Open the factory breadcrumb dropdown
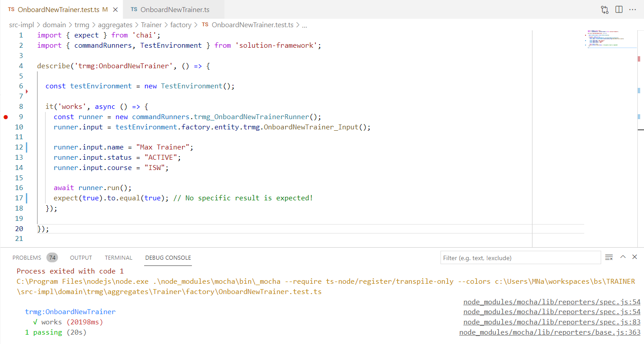 tap(181, 25)
